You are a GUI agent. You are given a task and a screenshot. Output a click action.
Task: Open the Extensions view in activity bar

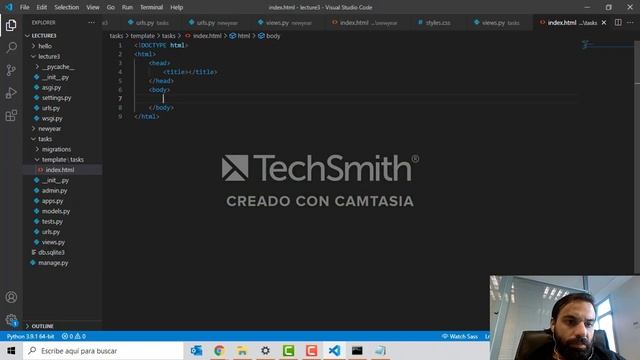pyautogui.click(x=11, y=116)
